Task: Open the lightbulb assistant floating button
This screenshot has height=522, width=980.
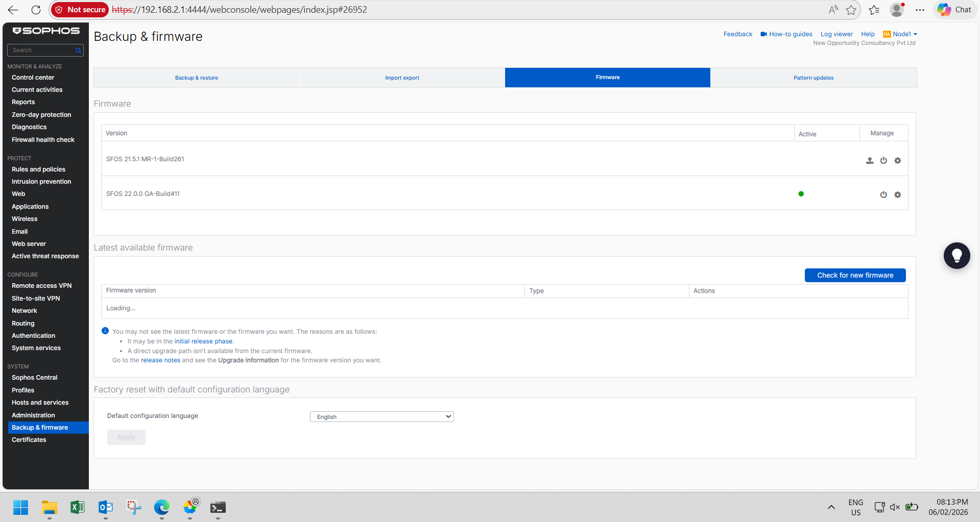Action: tap(957, 255)
